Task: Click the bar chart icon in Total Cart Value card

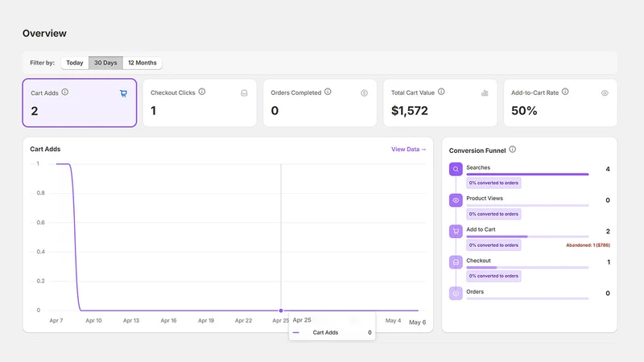Action: coord(485,93)
